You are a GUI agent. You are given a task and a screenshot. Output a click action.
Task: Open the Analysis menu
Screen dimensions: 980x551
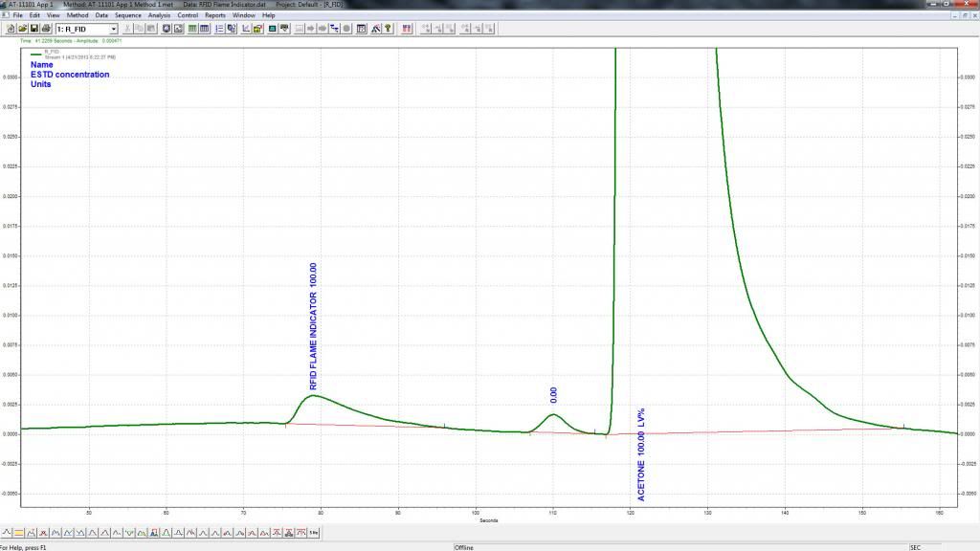(x=159, y=15)
